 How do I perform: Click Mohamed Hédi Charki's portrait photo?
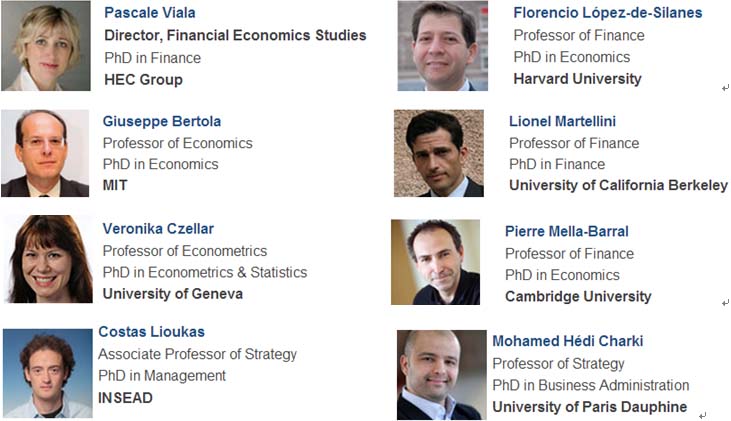(441, 375)
